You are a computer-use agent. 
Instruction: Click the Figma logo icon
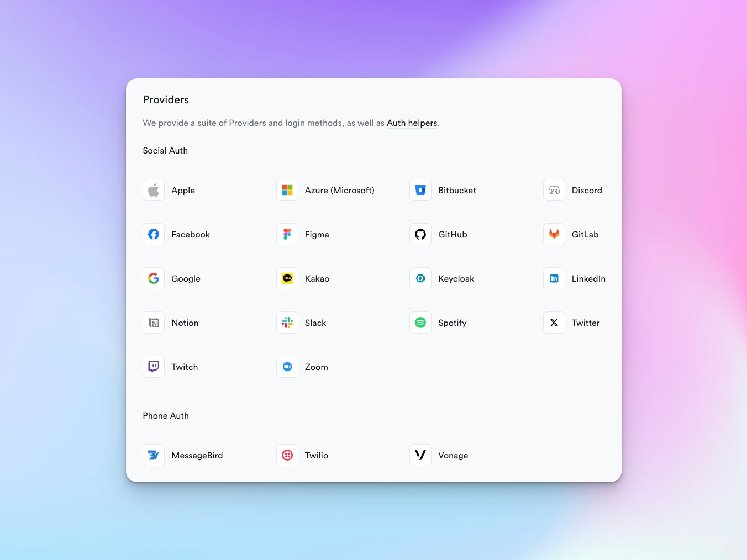point(287,234)
